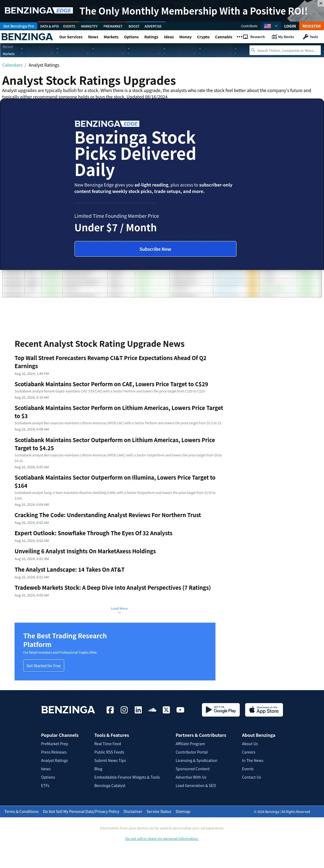Image resolution: width=324 pixels, height=868 pixels.
Task: Download on the App Store badge
Action: pyautogui.click(x=264, y=710)
